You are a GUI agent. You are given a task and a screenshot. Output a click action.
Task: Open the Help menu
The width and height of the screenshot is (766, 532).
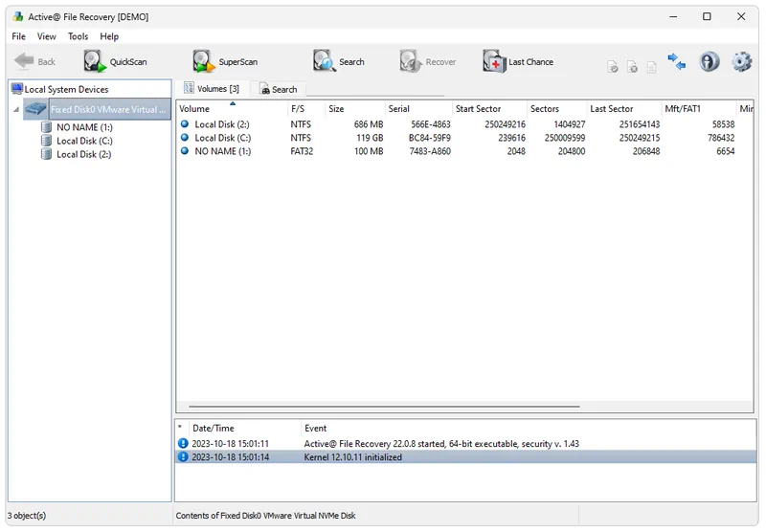point(109,36)
